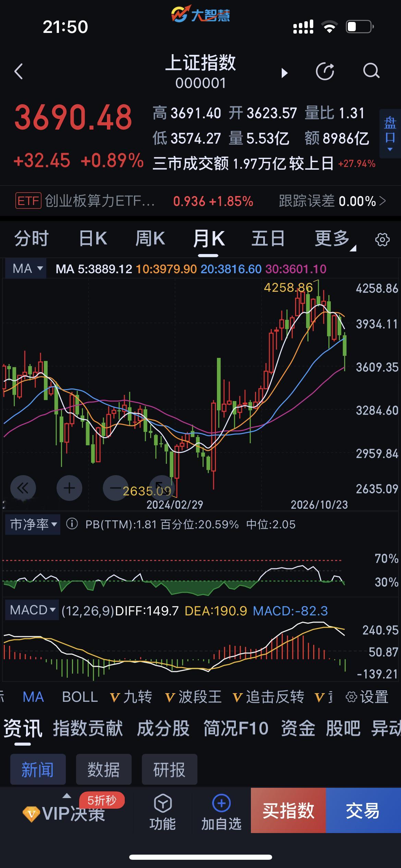The width and height of the screenshot is (401, 868).
Task: Switch to 日K chart tab
Action: (93, 239)
